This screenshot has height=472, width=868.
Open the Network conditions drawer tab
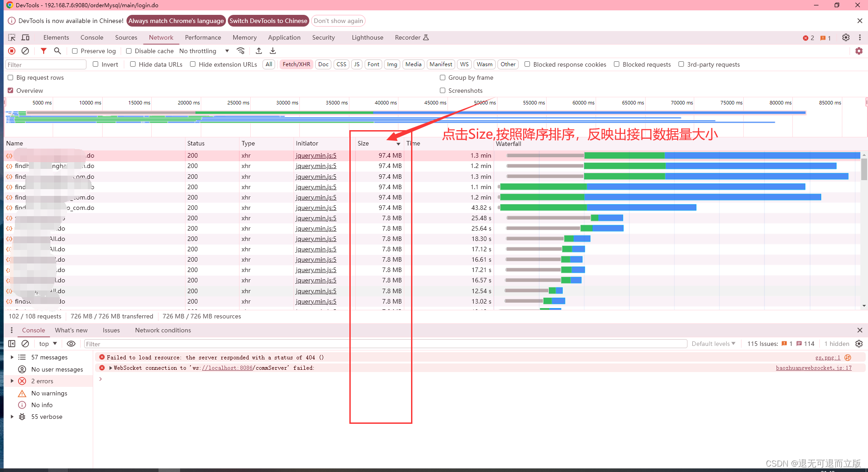(163, 330)
